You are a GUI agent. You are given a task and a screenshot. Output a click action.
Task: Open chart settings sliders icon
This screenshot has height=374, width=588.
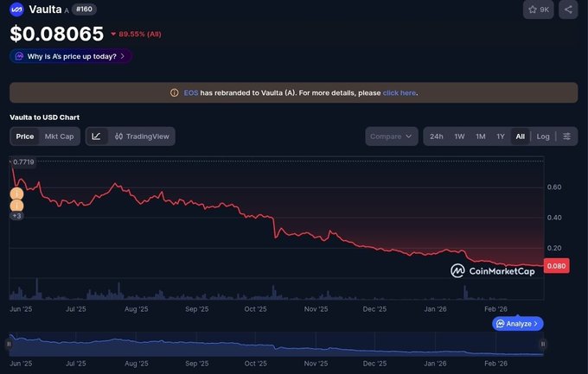(566, 136)
